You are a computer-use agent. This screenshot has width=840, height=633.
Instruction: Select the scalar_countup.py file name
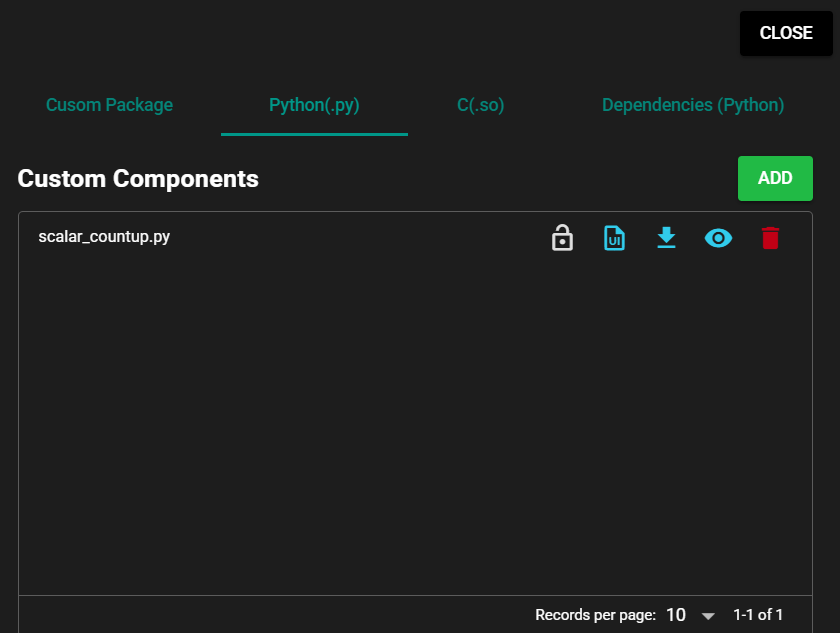(104, 237)
